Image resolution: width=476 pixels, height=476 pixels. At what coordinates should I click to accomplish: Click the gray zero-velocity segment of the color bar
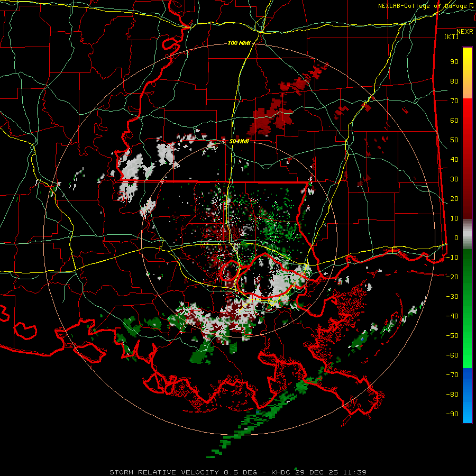pos(467,234)
